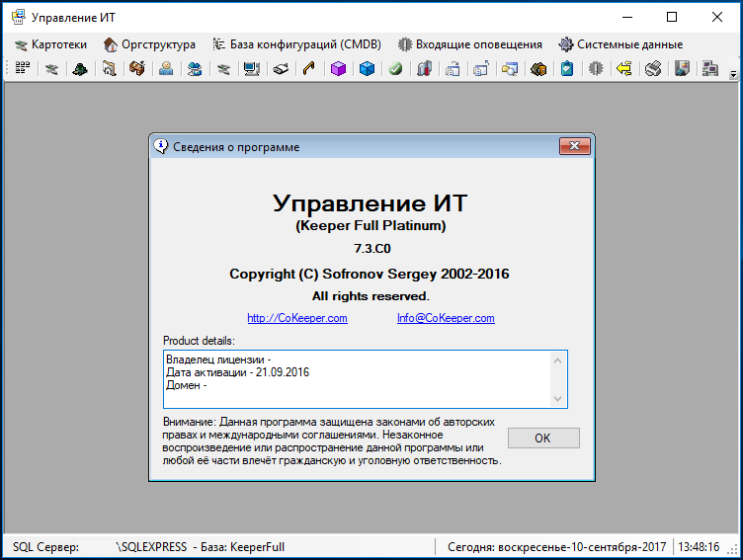Image resolution: width=743 pixels, height=560 pixels.
Task: Click the Product details scroll up arrow
Action: (557, 360)
